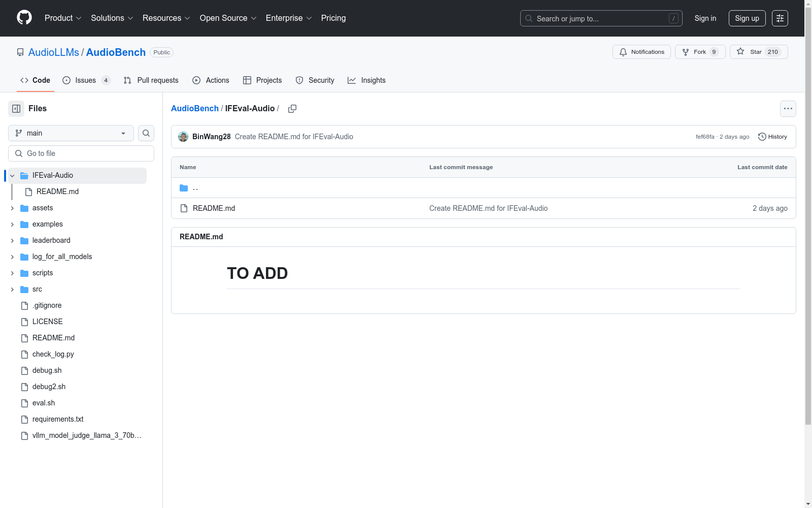The width and height of the screenshot is (812, 508).
Task: Go up to the parent directory
Action: click(x=195, y=188)
